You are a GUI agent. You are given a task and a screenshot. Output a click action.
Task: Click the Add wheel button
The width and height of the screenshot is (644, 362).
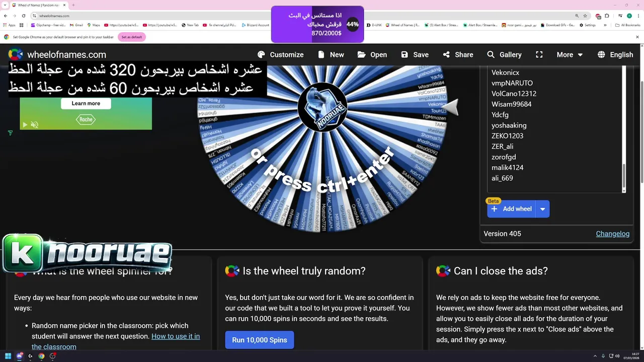click(512, 209)
